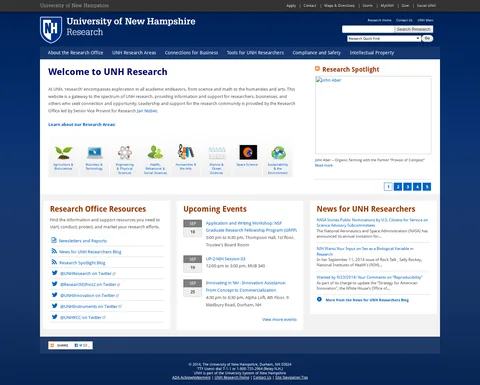Open More from the News for UNH Researchers Blog
Image resolution: width=480 pixels, height=385 pixels.
367,300
